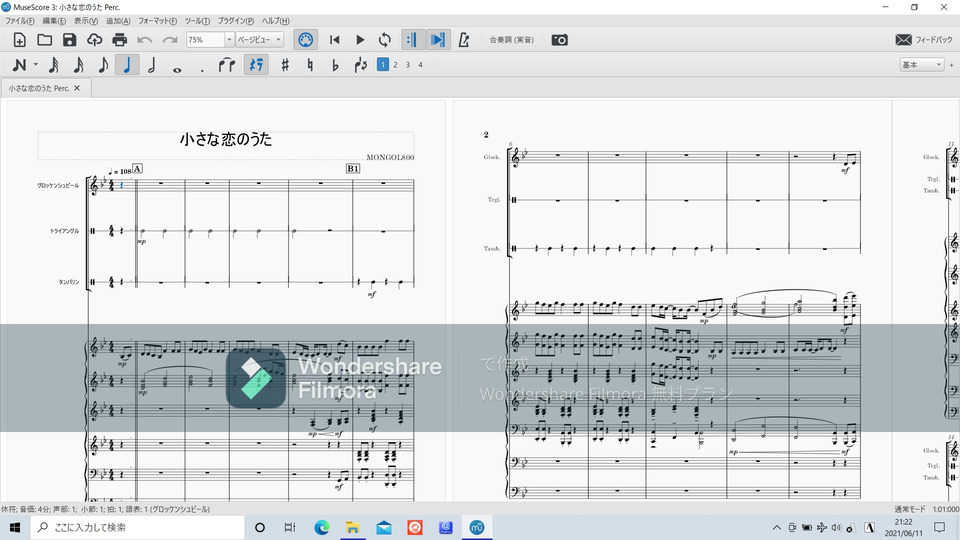960x540 pixels.
Task: Select rehearsal mark B1
Action: [353, 168]
